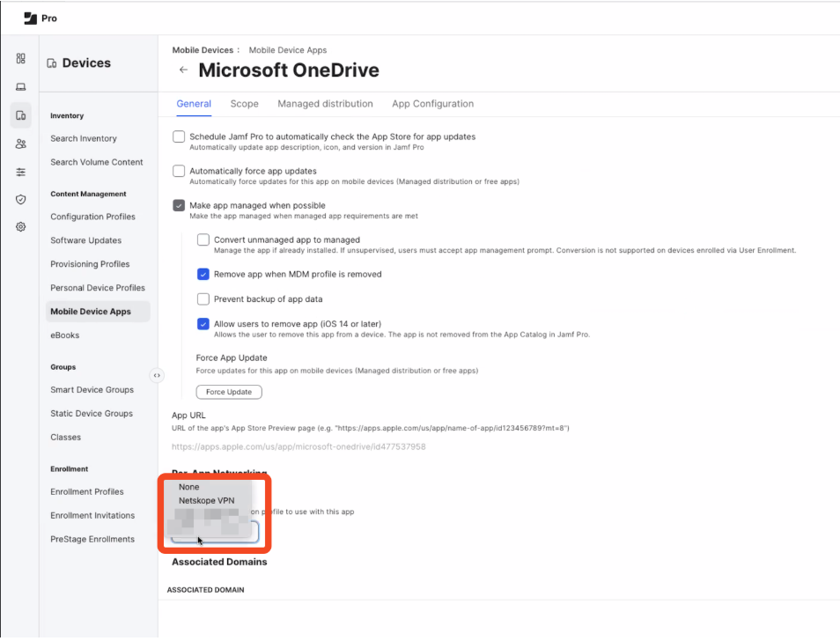Uncheck Allow users to remove app
Screen dimensions: 840x641
[203, 324]
